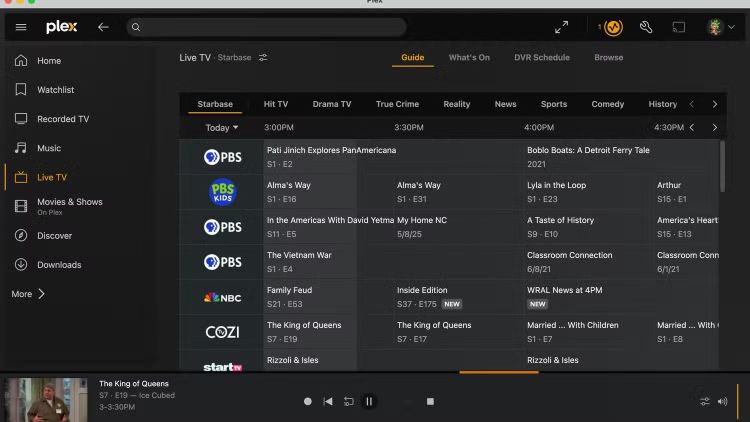Open Watchlist from the sidebar
This screenshot has width=750, height=422.
pos(56,90)
